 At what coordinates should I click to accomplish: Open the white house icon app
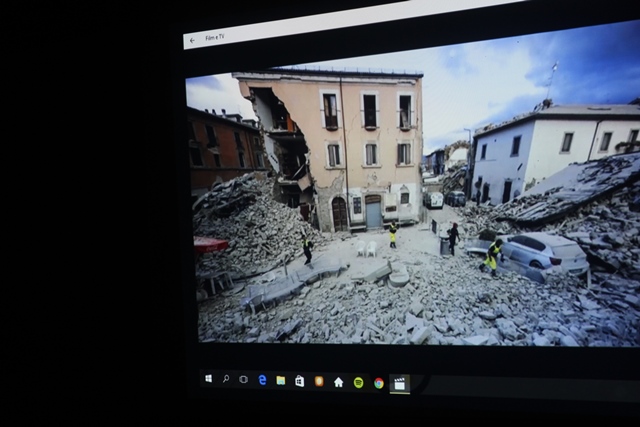pyautogui.click(x=338, y=382)
